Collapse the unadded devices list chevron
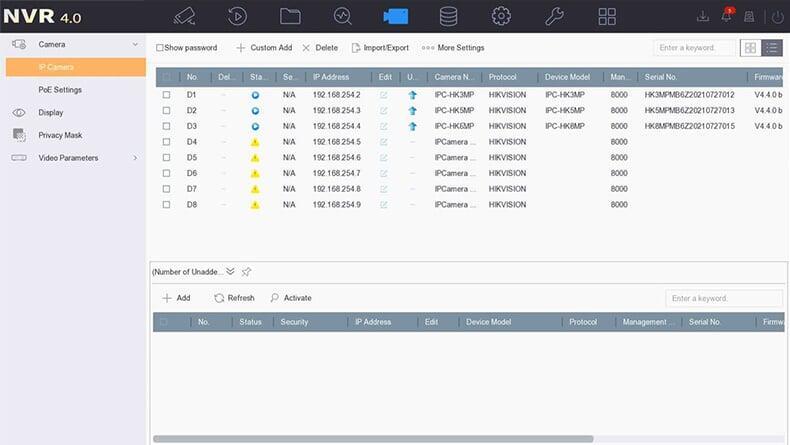 230,271
